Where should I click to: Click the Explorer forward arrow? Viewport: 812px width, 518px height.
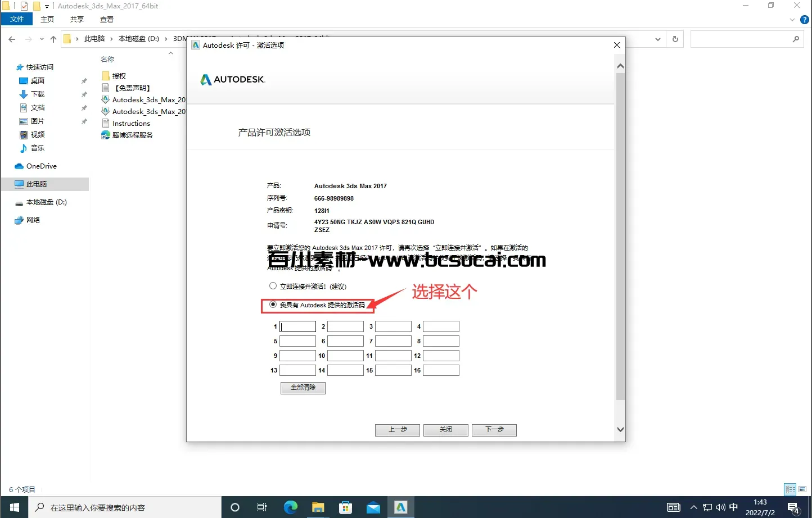click(x=29, y=39)
